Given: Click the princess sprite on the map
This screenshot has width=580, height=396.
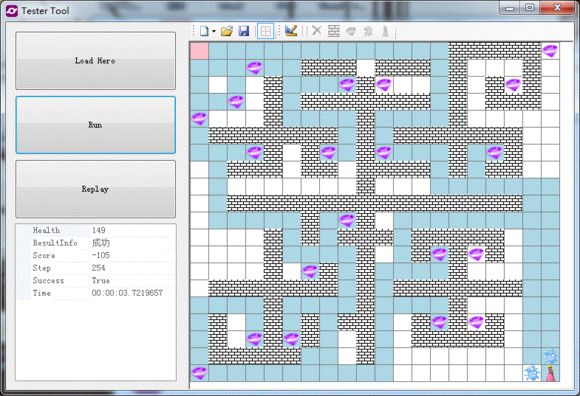Looking at the screenshot, I should pyautogui.click(x=550, y=373).
